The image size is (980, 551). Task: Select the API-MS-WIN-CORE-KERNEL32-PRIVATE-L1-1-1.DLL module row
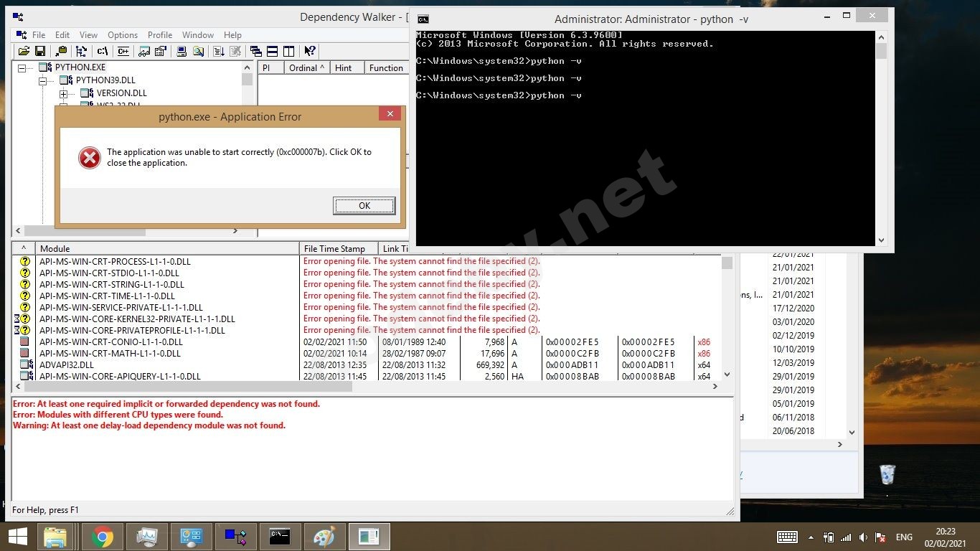[x=137, y=319]
